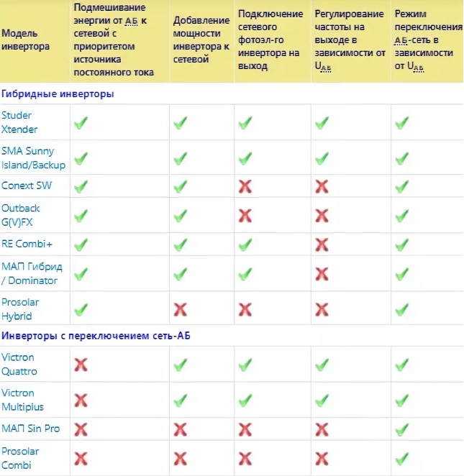This screenshot has height=476, width=464.
Task: Click the red X for Outback G(V)FX frequency regulation
Action: pos(322,215)
